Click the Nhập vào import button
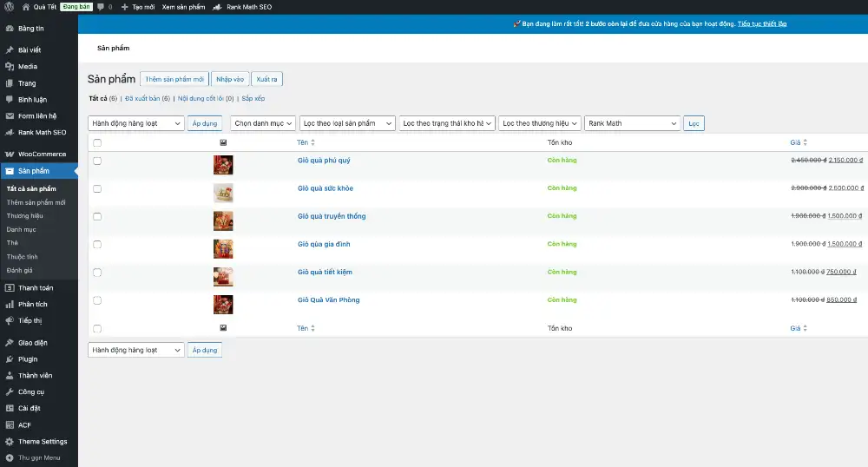This screenshot has height=467, width=868. [x=230, y=79]
